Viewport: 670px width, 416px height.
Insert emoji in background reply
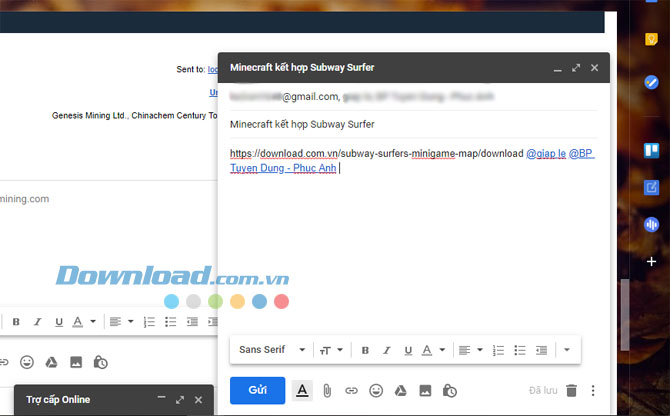coord(27,362)
